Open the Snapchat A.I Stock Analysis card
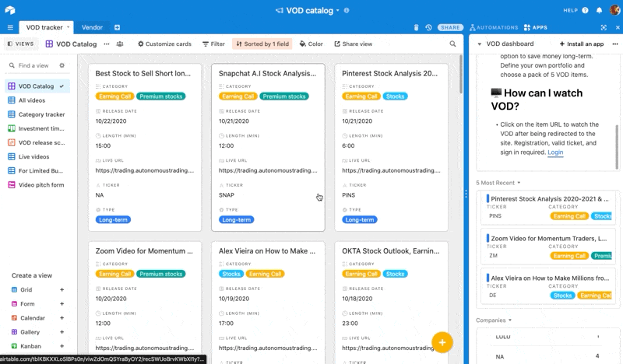Screen dimensions: 623x364 pos(268,148)
